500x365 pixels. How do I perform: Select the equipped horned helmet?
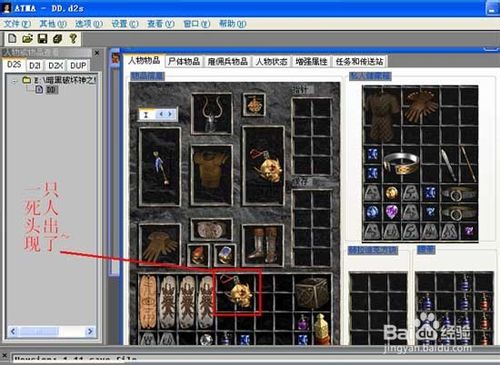212,113
